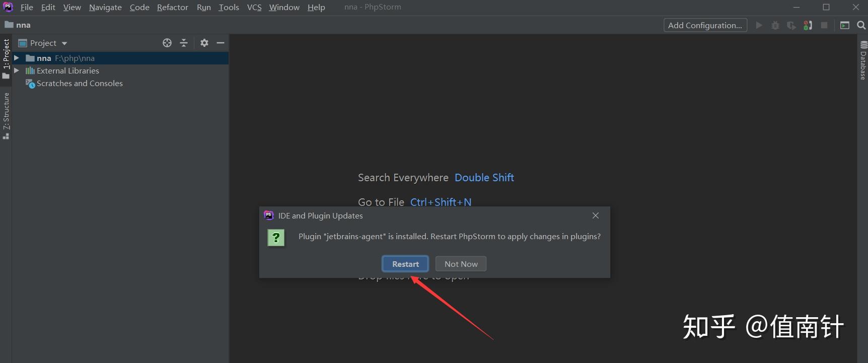The height and width of the screenshot is (363, 868).
Task: Open the File menu
Action: [x=27, y=8]
